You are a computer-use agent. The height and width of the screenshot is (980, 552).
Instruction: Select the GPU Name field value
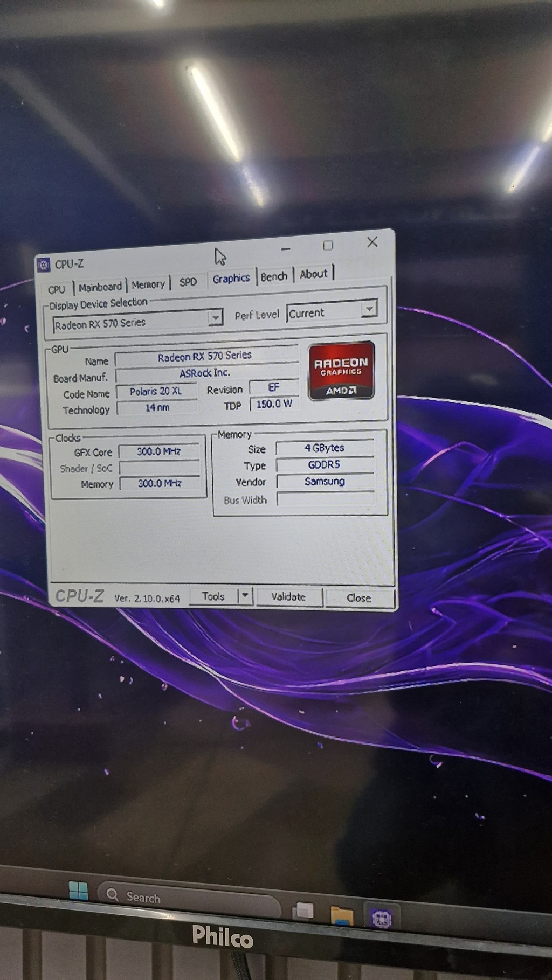[x=205, y=356]
